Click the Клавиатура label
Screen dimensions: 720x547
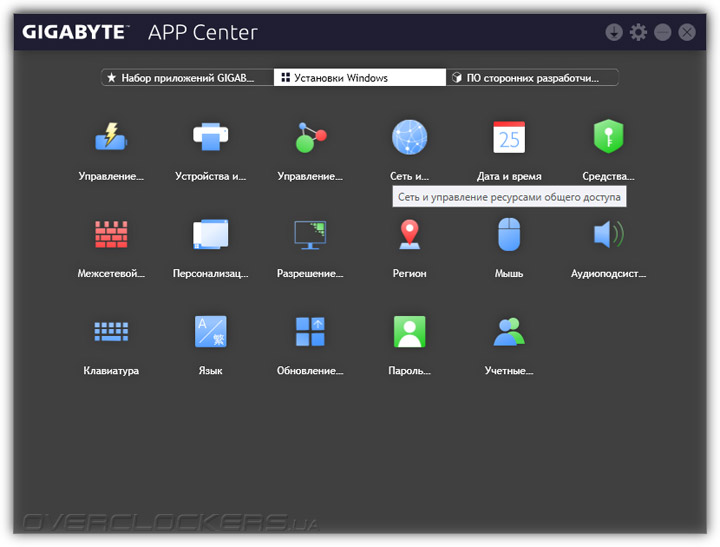point(111,371)
